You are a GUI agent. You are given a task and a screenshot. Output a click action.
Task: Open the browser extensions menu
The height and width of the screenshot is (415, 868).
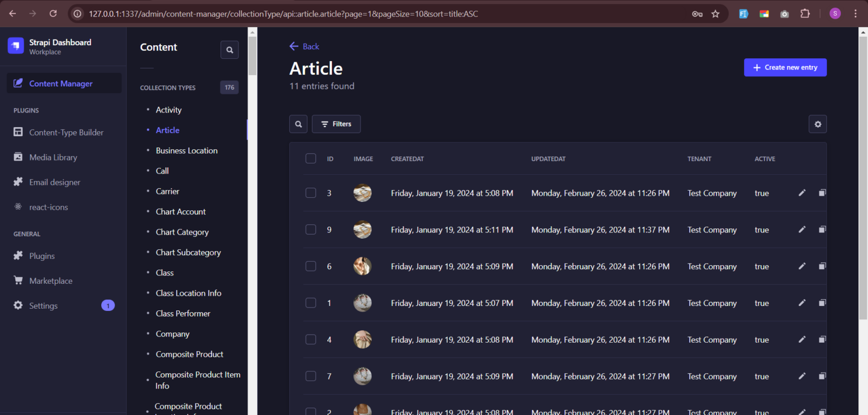tap(805, 13)
